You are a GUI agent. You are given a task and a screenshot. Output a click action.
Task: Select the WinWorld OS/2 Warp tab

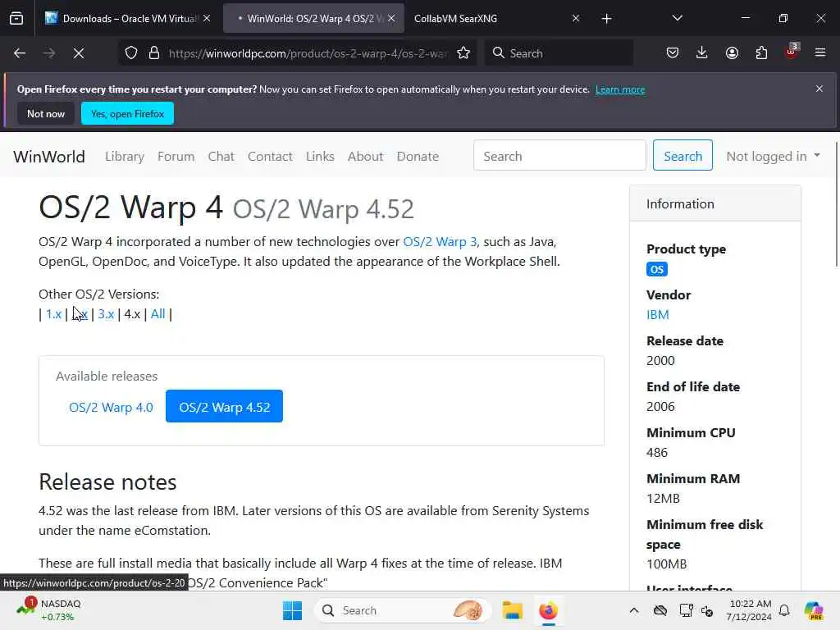click(313, 18)
